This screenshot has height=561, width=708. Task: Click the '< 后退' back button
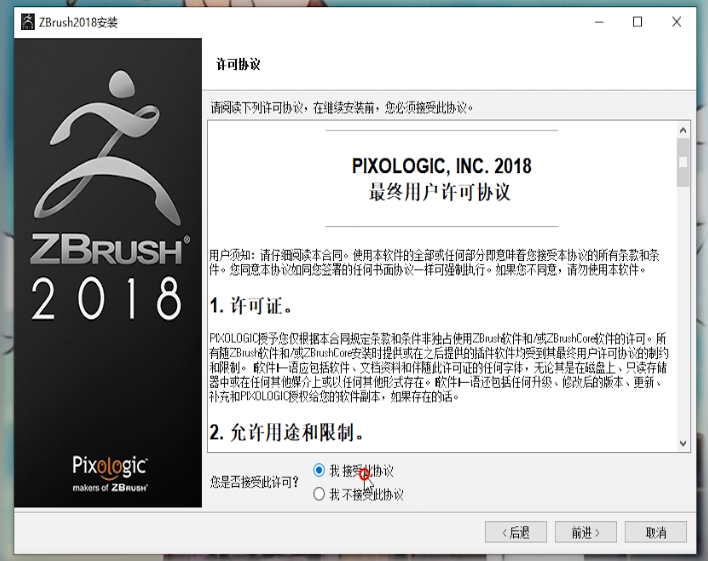516,532
